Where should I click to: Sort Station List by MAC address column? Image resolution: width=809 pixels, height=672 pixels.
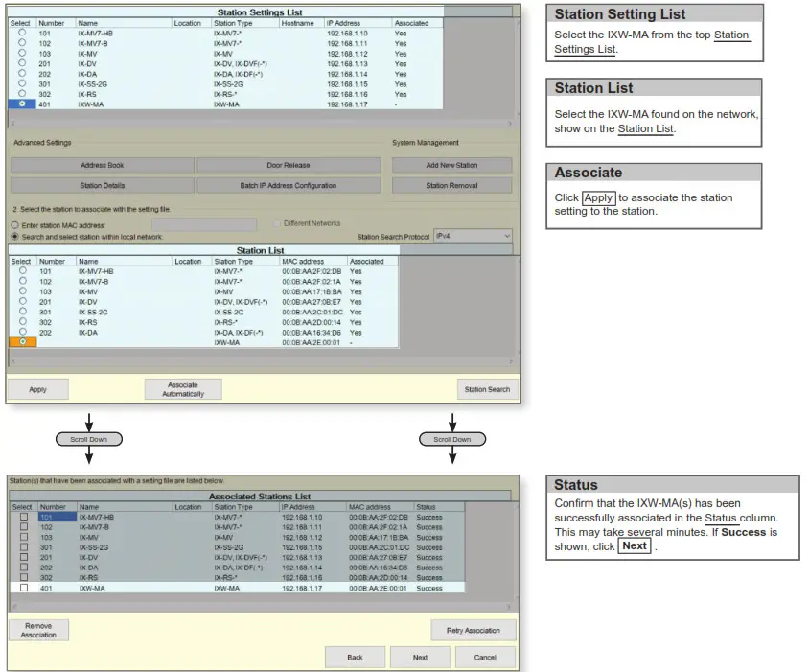click(x=313, y=261)
